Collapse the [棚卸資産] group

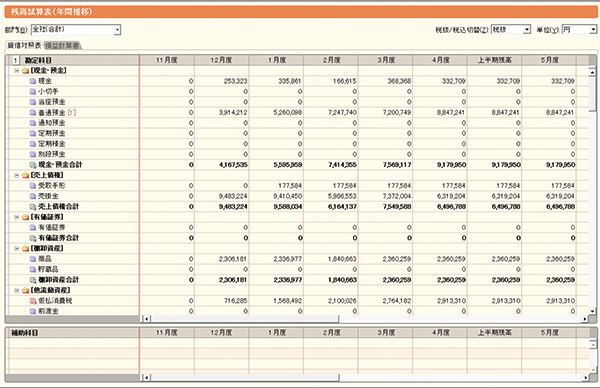point(16,248)
